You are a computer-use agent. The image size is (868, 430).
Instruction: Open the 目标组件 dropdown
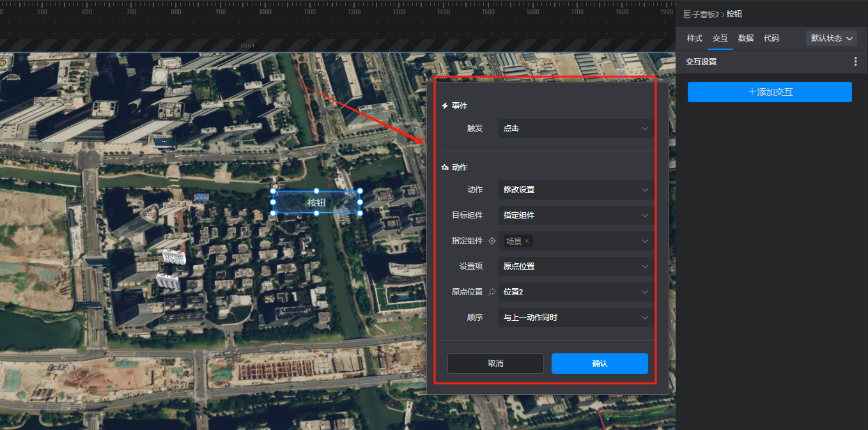(x=575, y=215)
